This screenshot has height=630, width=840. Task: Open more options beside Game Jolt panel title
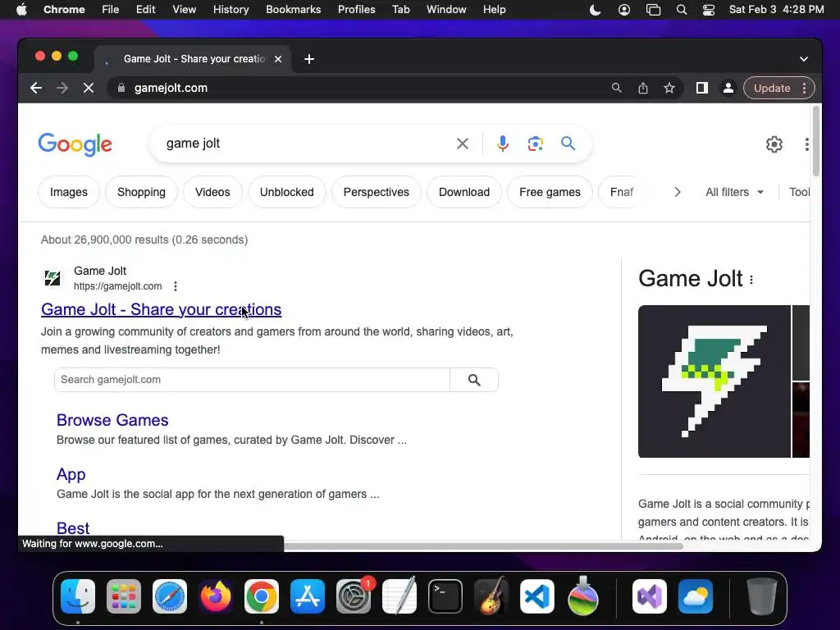751,280
